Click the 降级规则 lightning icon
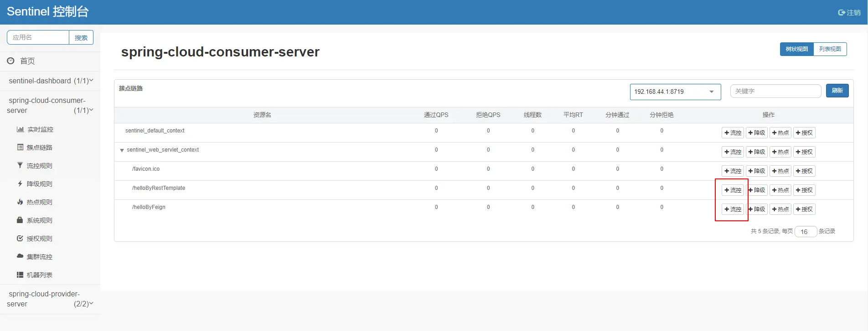Viewport: 868px width, 331px height. [x=20, y=183]
